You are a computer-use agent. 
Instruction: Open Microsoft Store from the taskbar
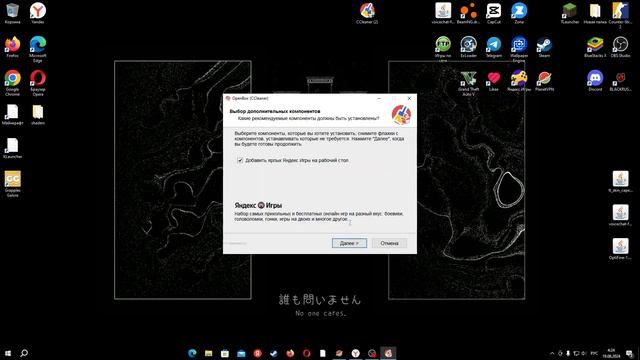click(224, 353)
